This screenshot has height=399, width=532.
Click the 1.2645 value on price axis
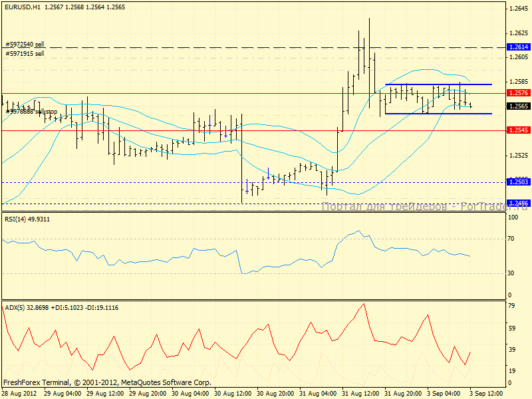(517, 9)
